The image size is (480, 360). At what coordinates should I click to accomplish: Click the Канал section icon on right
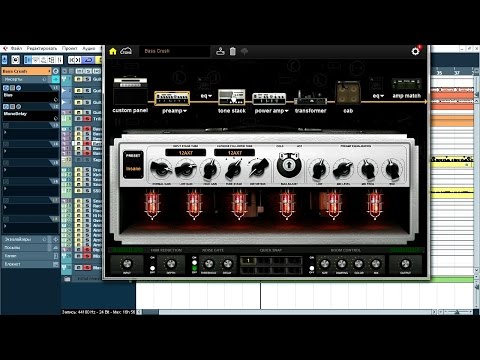55,256
